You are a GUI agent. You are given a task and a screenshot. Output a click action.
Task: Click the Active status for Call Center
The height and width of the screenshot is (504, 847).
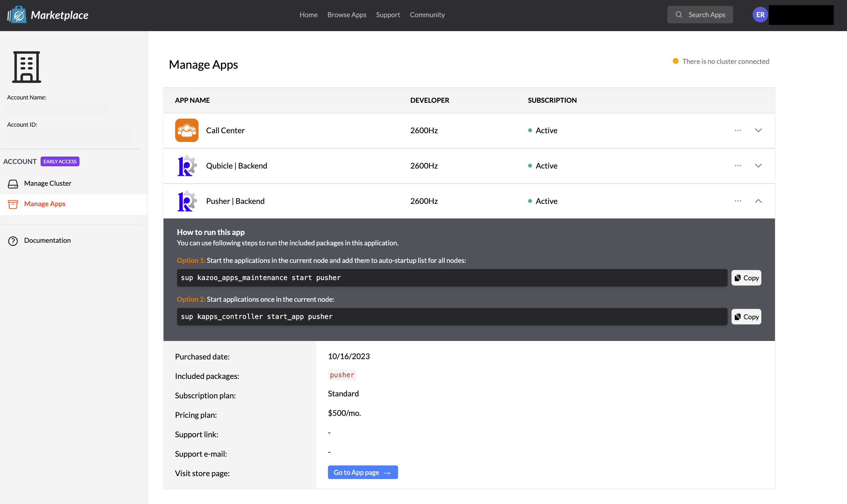pos(543,130)
